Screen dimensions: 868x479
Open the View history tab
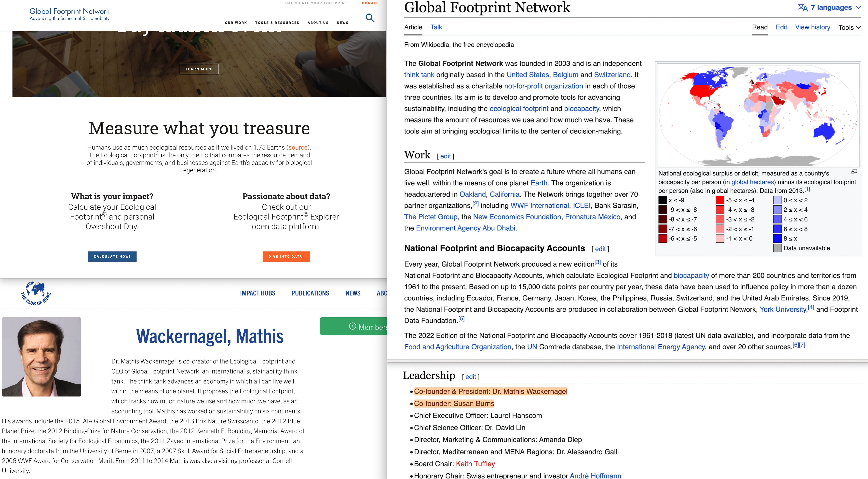[812, 27]
